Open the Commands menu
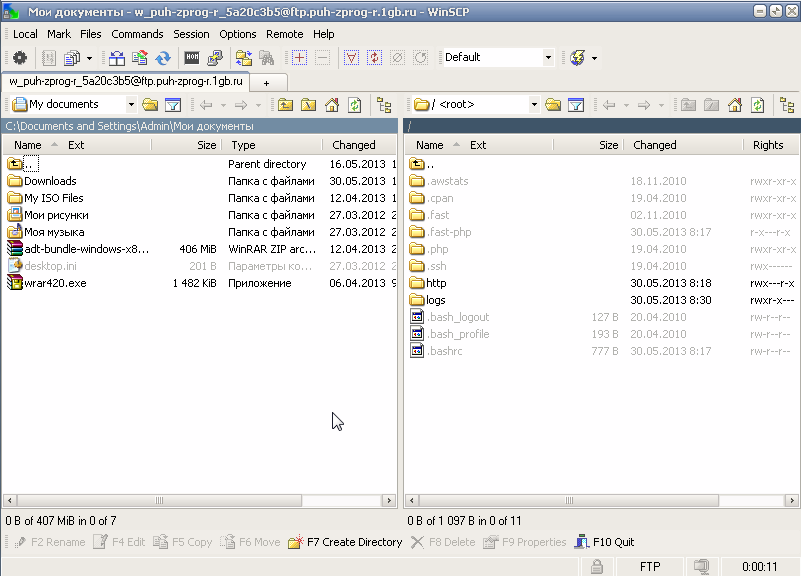The width and height of the screenshot is (801, 576). [x=137, y=34]
